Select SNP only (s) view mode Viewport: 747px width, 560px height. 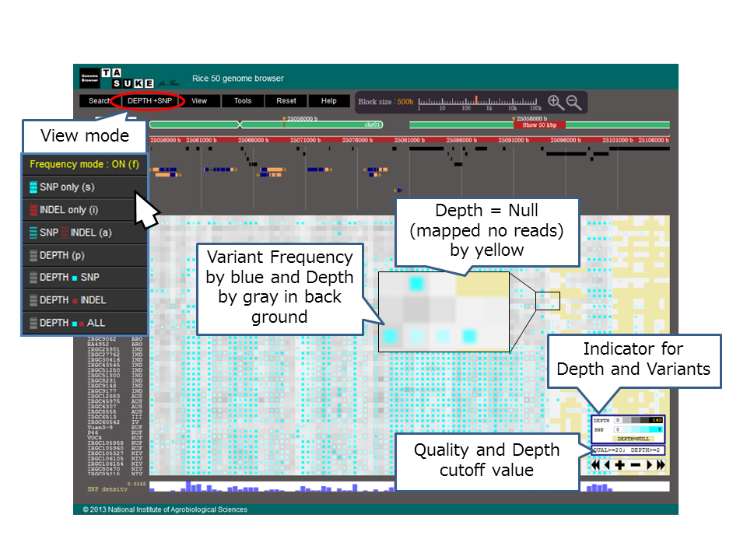pos(84,187)
